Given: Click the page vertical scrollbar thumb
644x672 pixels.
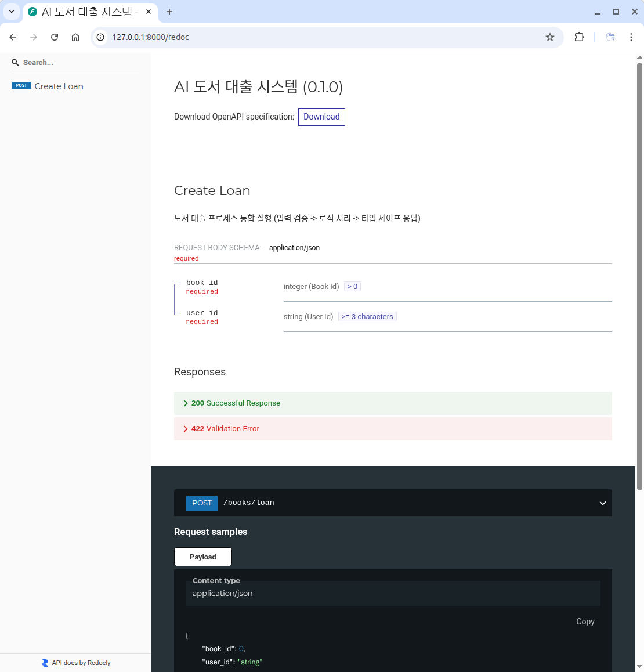Looking at the screenshot, I should tap(639, 273).
